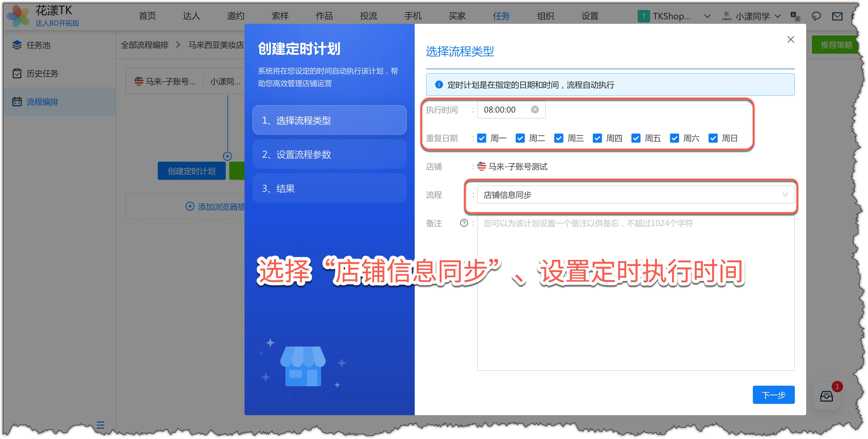
Task: Click the 下一步 button
Action: [x=774, y=395]
